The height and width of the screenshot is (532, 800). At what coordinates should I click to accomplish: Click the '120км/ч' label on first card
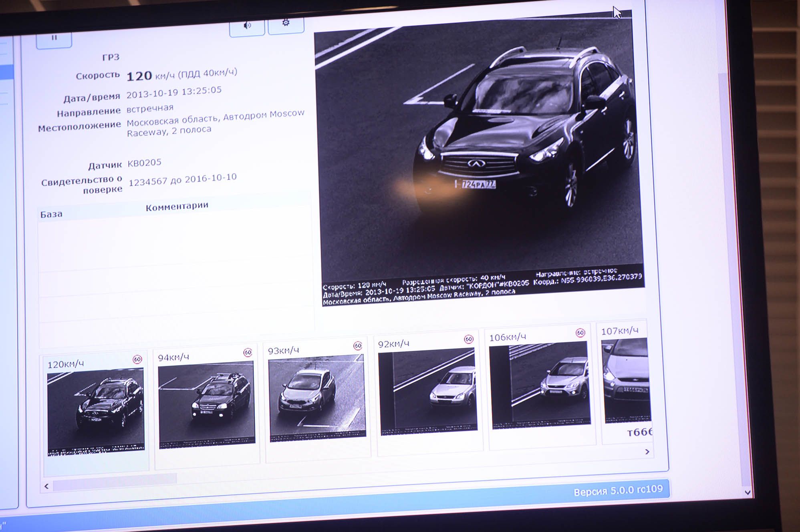click(x=66, y=364)
